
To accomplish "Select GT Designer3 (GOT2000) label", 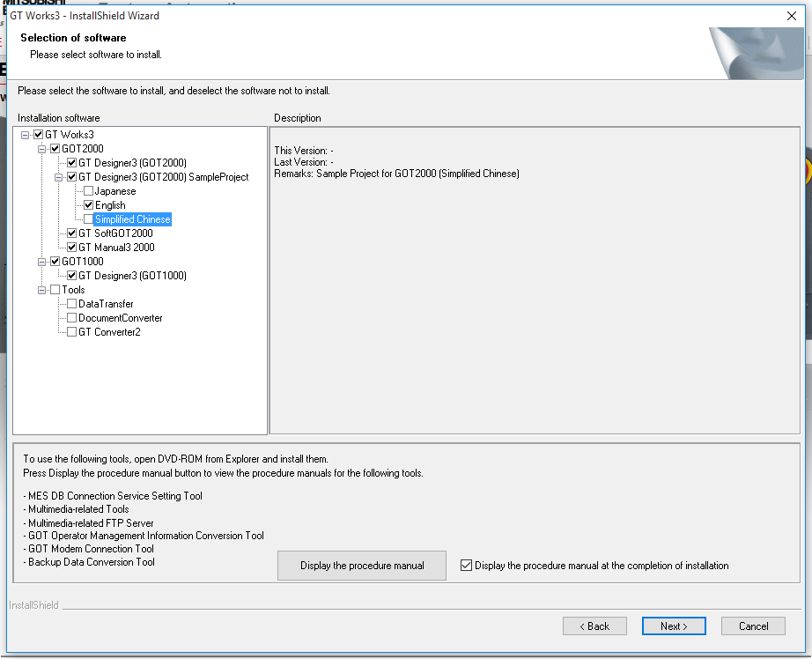I will (x=132, y=163).
